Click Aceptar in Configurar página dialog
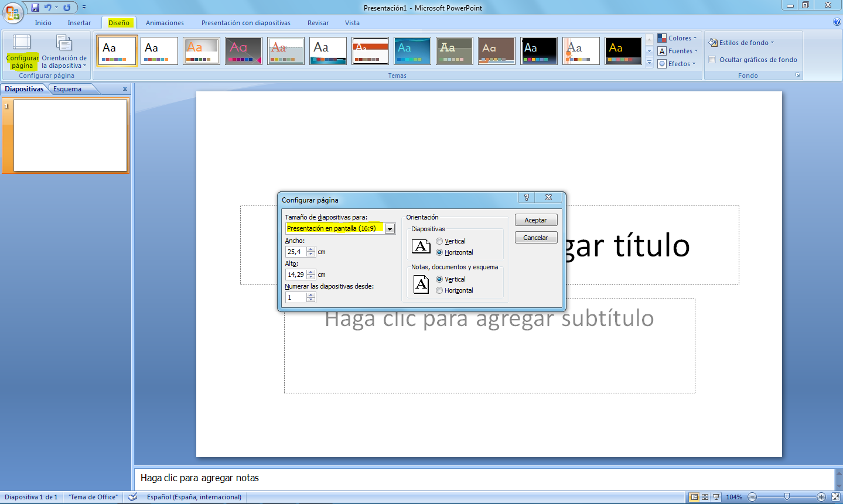Screen dimensions: 843x504 point(536,220)
